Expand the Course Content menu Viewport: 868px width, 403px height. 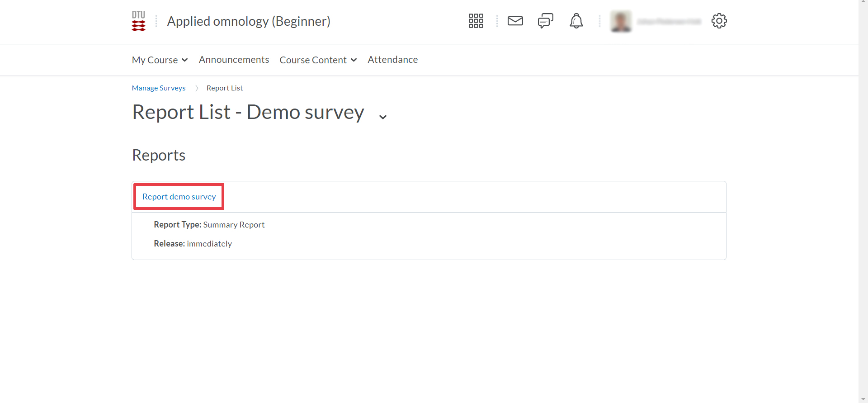click(318, 60)
